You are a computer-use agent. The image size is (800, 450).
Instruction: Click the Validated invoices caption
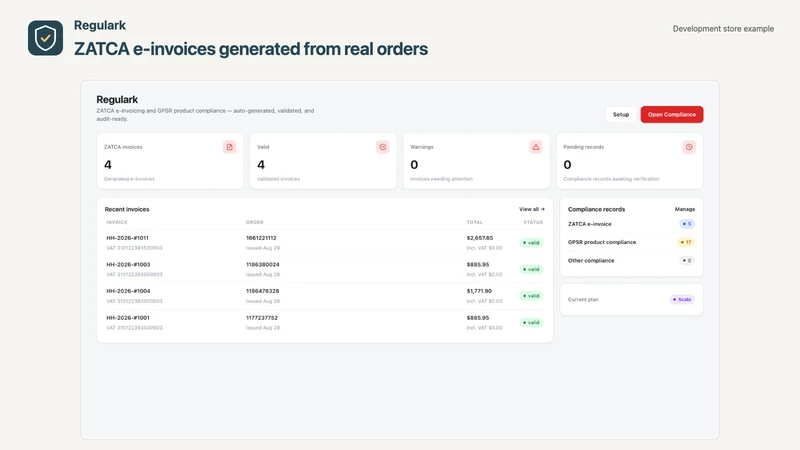279,179
